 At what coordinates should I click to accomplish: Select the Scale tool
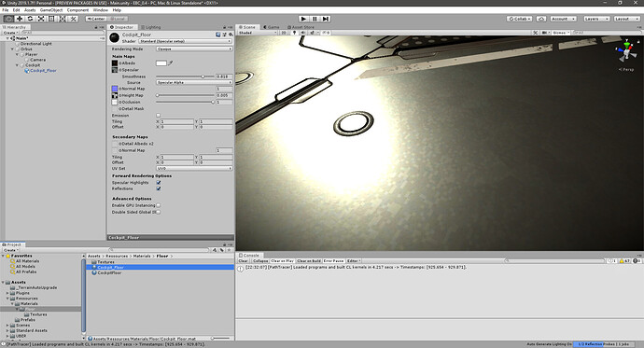tap(41, 19)
